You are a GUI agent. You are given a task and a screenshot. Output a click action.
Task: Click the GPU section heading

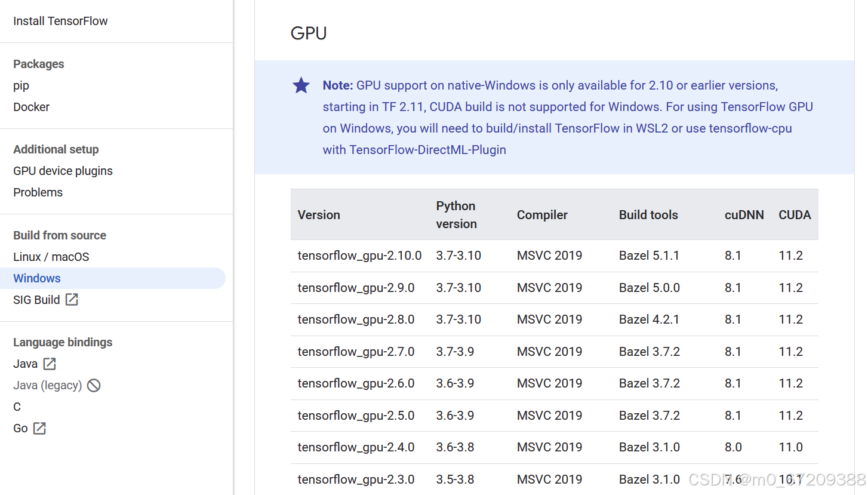(309, 33)
